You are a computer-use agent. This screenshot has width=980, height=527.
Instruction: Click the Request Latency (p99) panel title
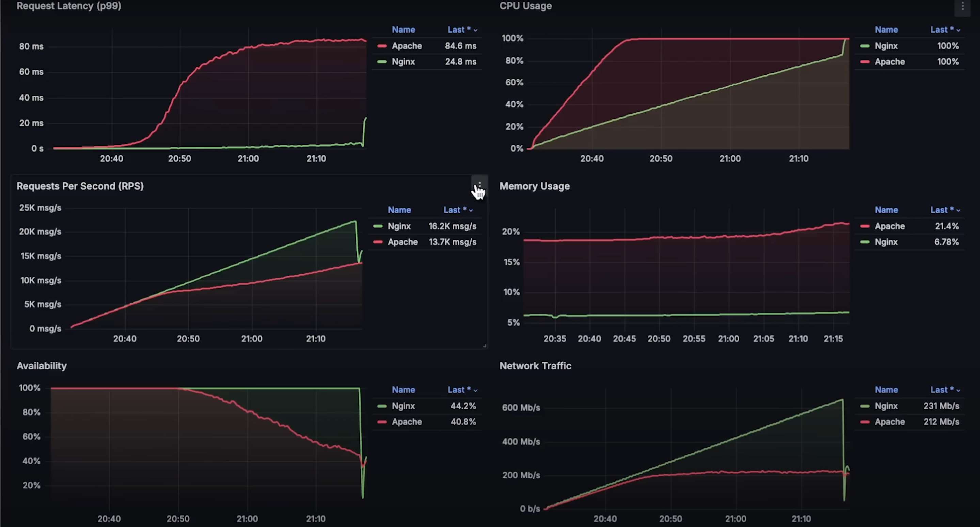(69, 6)
